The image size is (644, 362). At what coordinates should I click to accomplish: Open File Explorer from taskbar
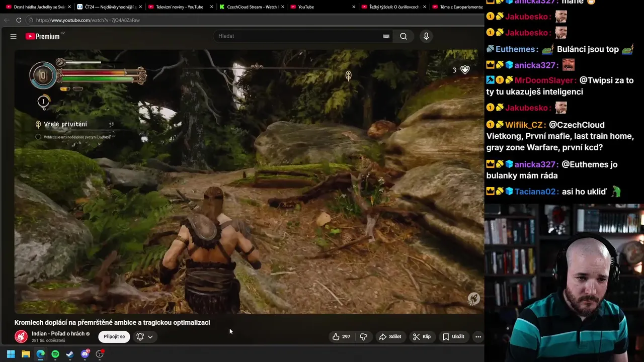26,354
